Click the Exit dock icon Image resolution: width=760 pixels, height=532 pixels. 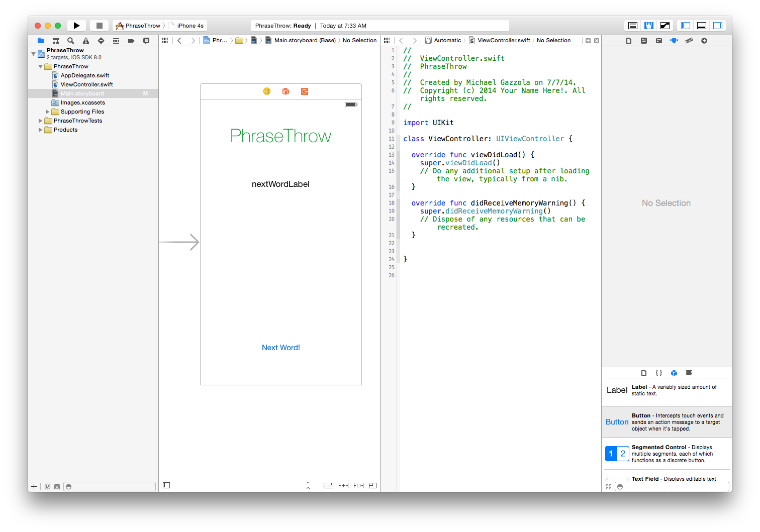(305, 91)
